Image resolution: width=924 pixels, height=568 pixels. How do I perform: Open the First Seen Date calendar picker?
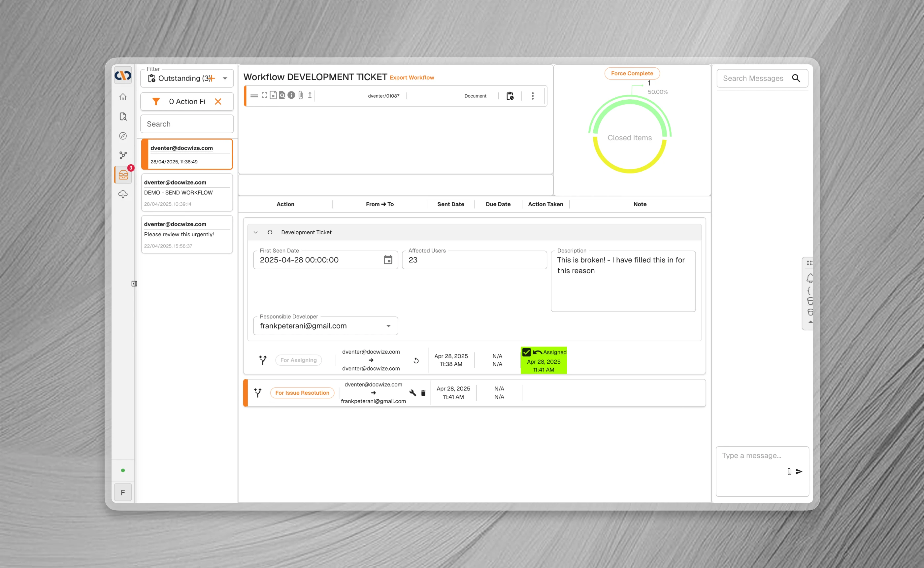coord(388,260)
